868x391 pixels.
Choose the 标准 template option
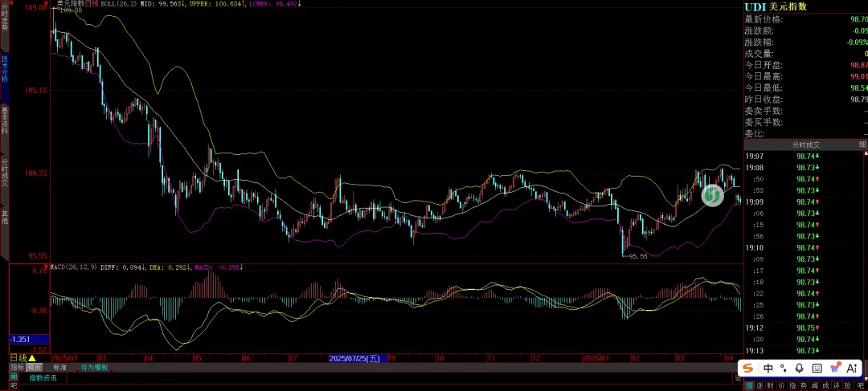click(59, 367)
